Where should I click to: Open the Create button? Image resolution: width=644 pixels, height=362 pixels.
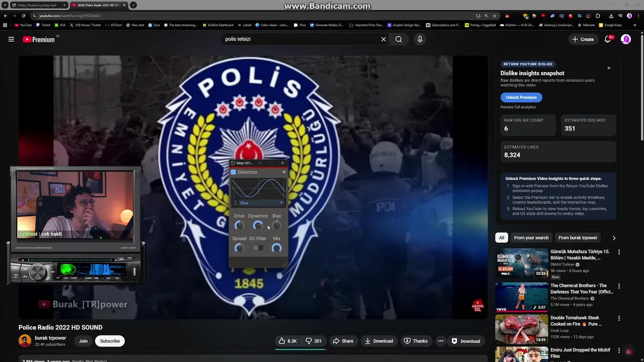583,39
